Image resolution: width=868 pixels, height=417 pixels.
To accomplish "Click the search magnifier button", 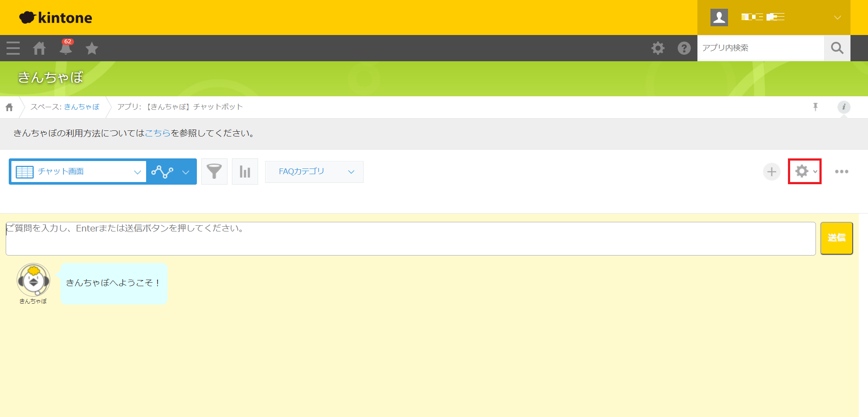I will 837,48.
